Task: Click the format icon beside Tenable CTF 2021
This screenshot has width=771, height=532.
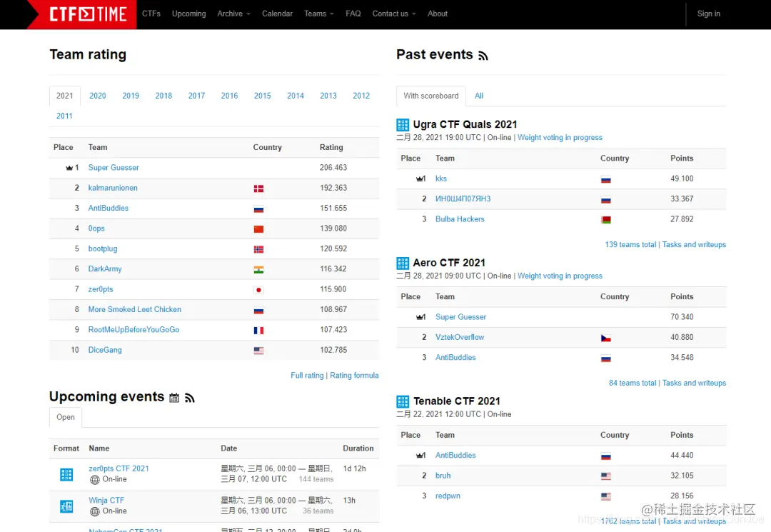Action: click(403, 401)
